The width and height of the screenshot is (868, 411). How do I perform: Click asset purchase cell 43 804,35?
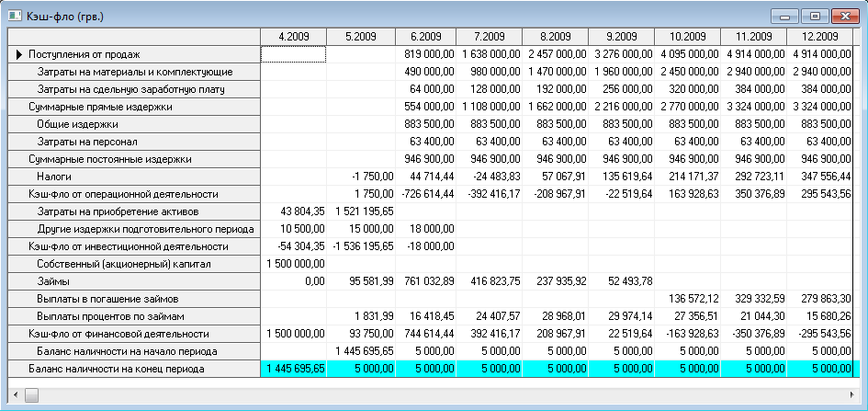tap(293, 211)
